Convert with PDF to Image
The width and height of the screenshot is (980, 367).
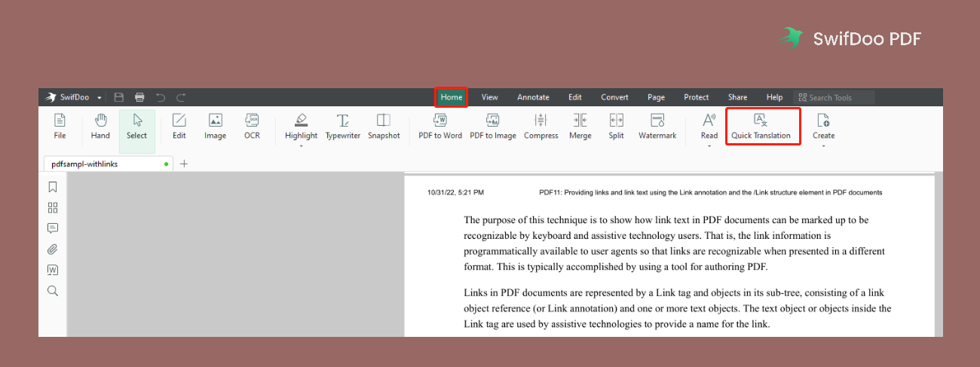click(x=493, y=127)
